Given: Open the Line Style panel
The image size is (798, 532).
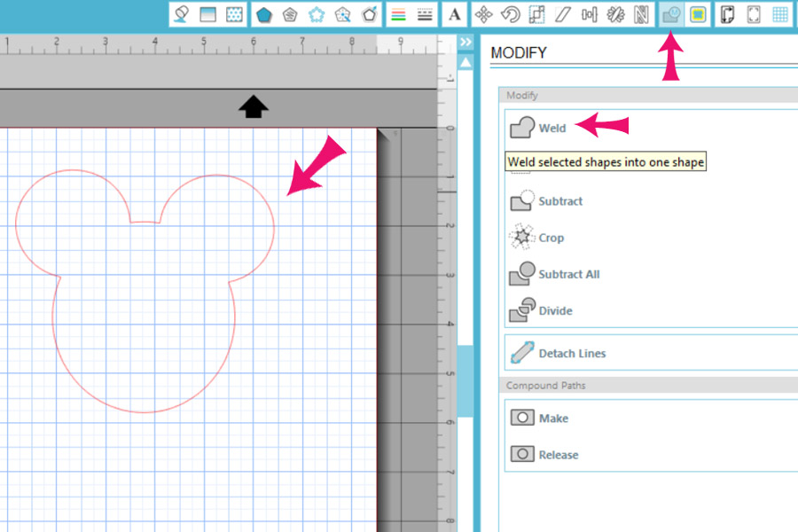Looking at the screenshot, I should (x=425, y=14).
